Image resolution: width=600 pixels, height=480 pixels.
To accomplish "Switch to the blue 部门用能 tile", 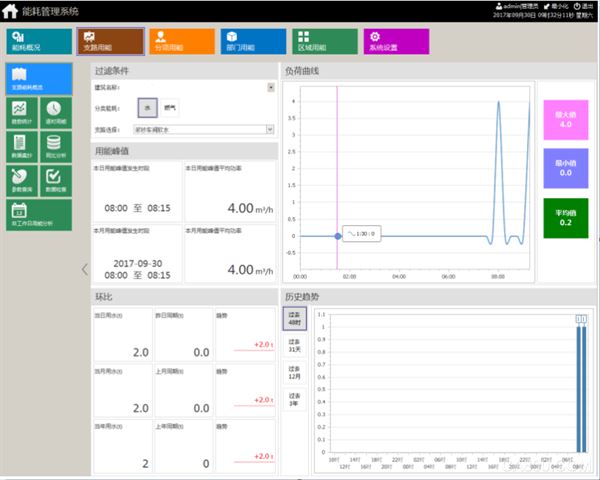I will [253, 41].
